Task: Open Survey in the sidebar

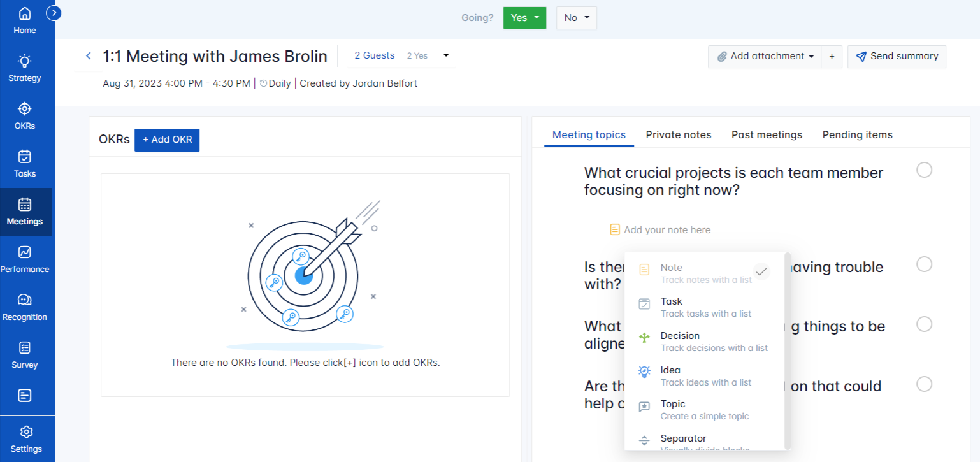Action: pyautogui.click(x=25, y=355)
